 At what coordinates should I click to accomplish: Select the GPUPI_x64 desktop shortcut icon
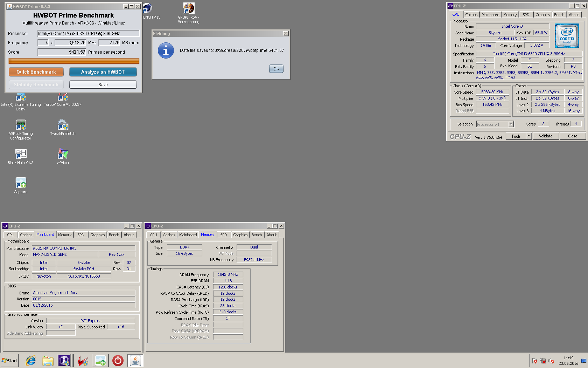tap(189, 13)
